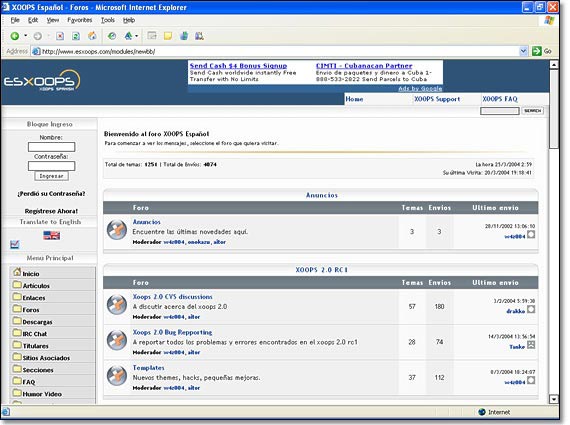Click the Anuncios forum round icon
Screen dimensions: 570x425
point(117,230)
